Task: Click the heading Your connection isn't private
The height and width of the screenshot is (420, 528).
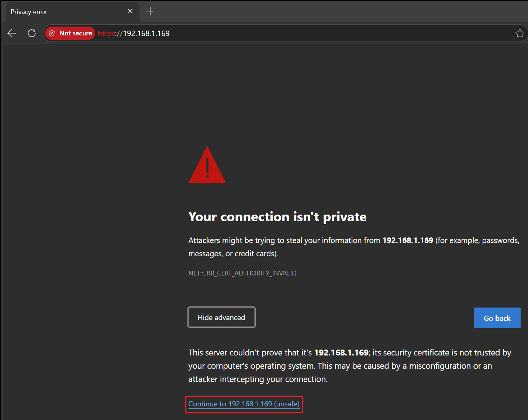Action: pyautogui.click(x=277, y=217)
